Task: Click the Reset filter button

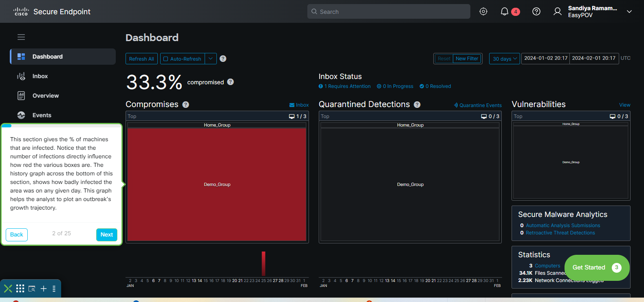Action: click(x=444, y=59)
